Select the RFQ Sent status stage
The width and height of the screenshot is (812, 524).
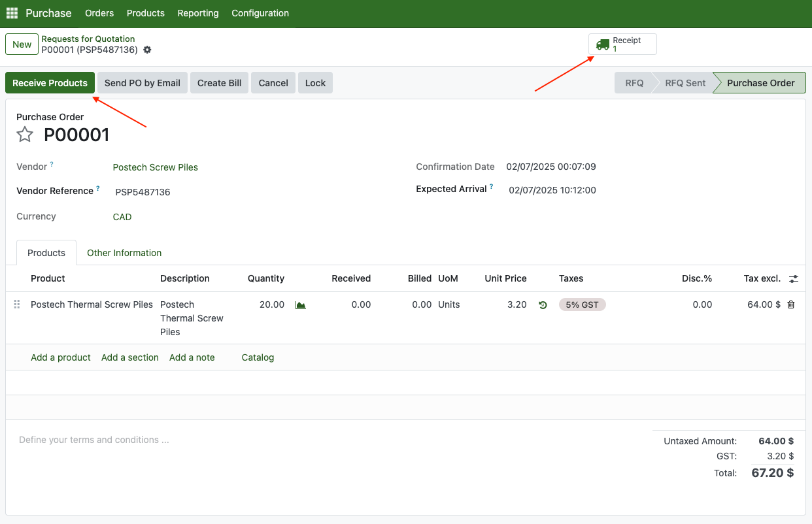(x=685, y=83)
